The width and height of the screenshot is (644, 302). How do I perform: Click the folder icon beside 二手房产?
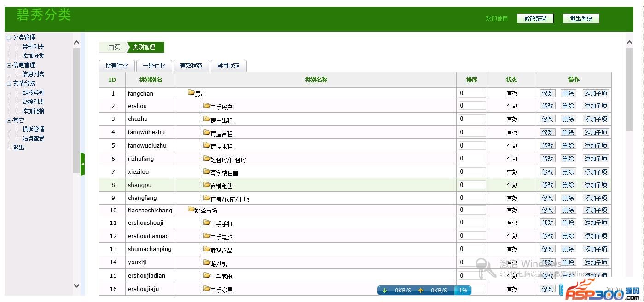pyautogui.click(x=207, y=106)
